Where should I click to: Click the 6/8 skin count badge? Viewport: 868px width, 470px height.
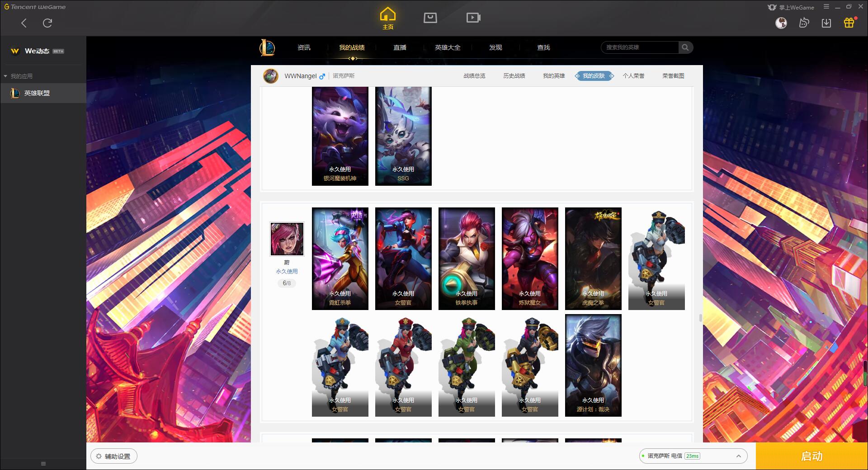[287, 283]
